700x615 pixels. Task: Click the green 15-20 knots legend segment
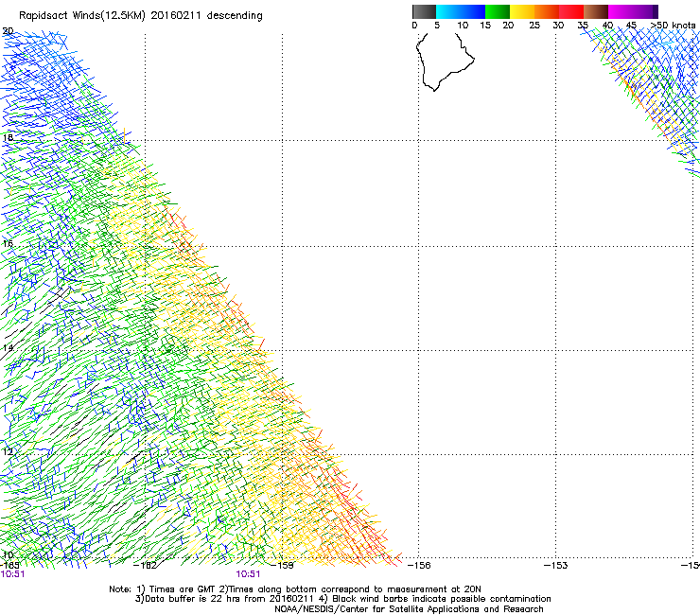pyautogui.click(x=498, y=11)
